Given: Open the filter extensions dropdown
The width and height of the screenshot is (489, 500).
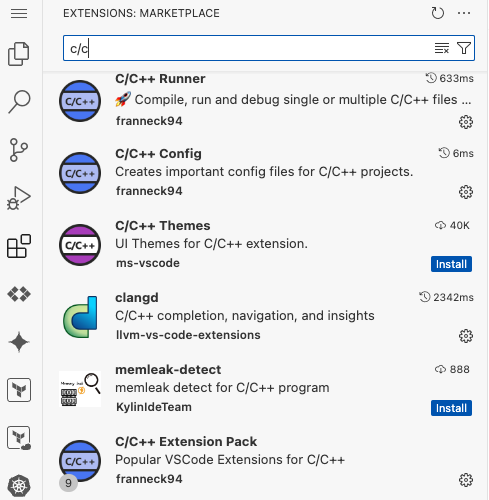Looking at the screenshot, I should 464,48.
